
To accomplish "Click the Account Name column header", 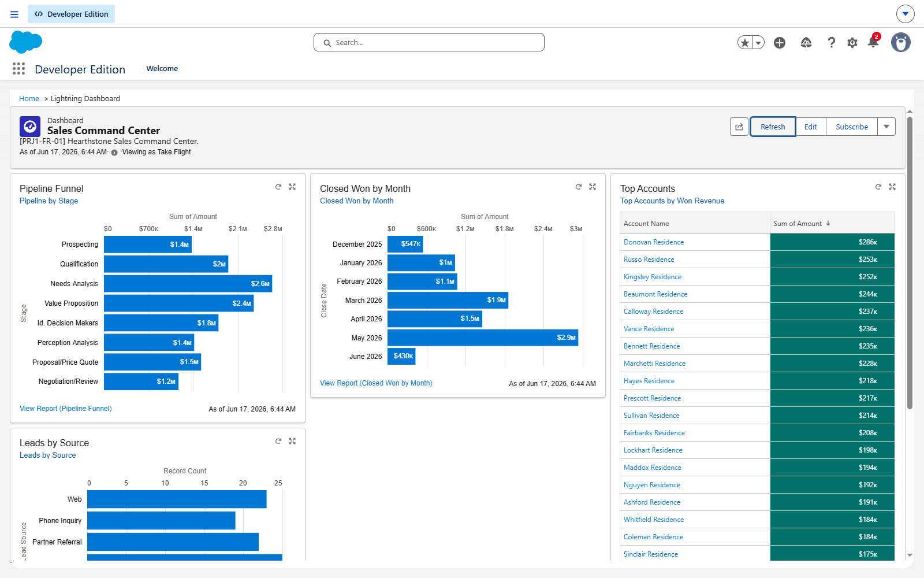I will click(x=695, y=223).
